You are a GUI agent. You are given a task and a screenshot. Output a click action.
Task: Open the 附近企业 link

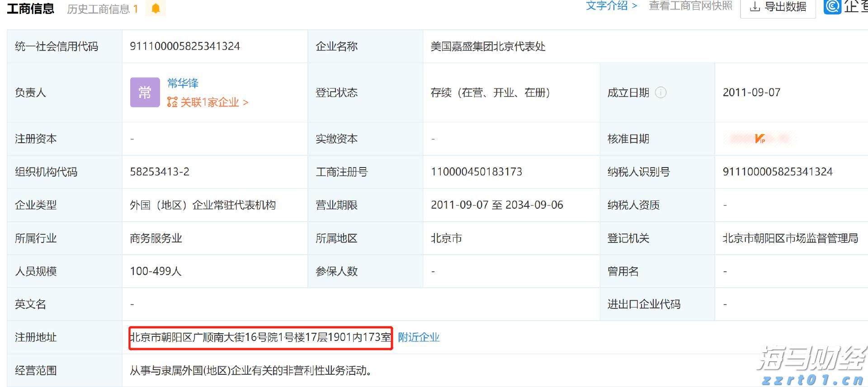[x=419, y=337]
